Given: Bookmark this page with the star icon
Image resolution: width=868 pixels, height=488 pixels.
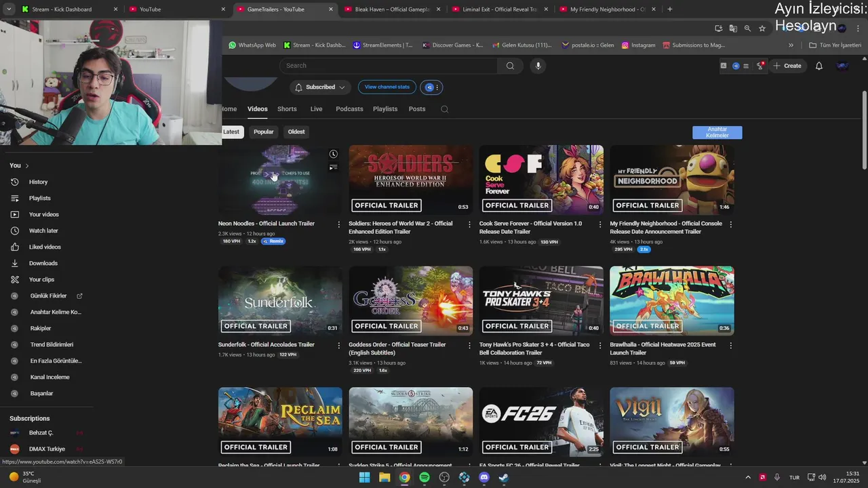Looking at the screenshot, I should (762, 28).
